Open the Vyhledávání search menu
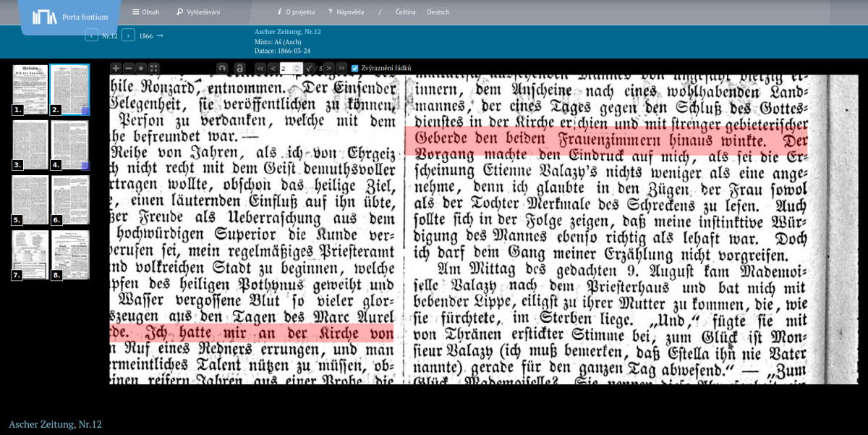868x435 pixels. tap(198, 12)
